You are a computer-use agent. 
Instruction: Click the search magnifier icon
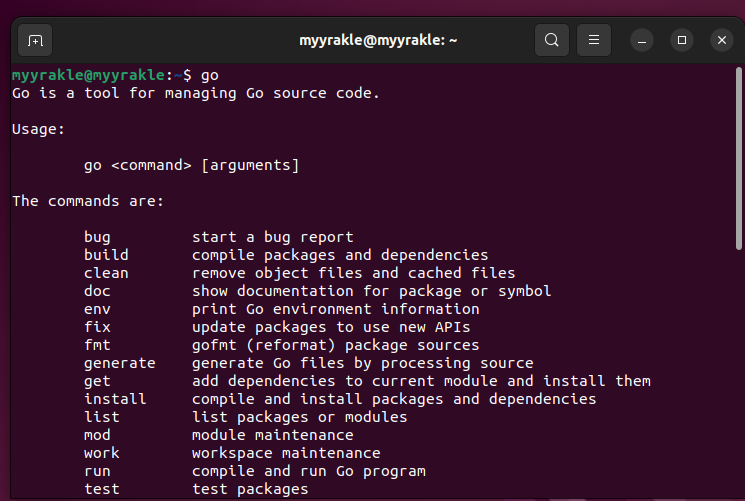(x=551, y=41)
